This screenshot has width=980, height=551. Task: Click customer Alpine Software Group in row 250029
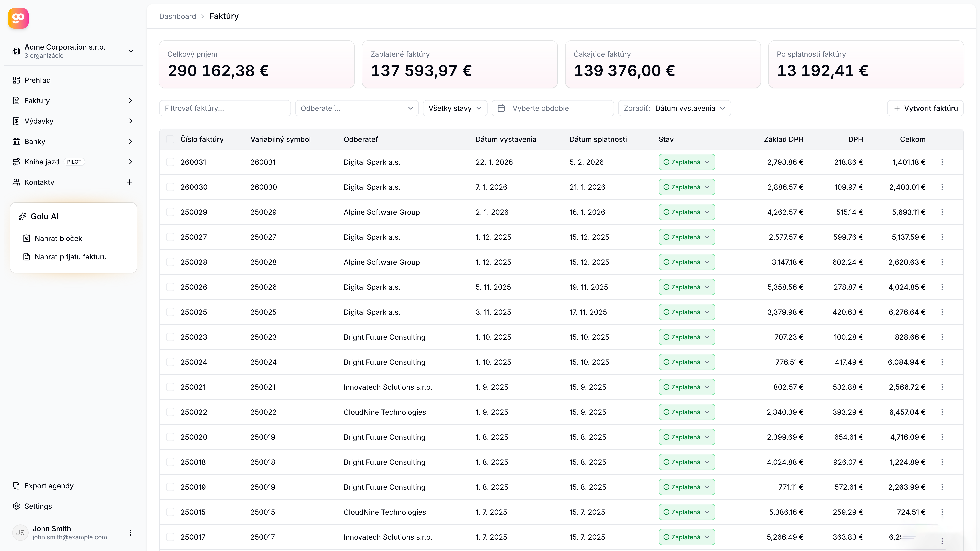coord(382,212)
